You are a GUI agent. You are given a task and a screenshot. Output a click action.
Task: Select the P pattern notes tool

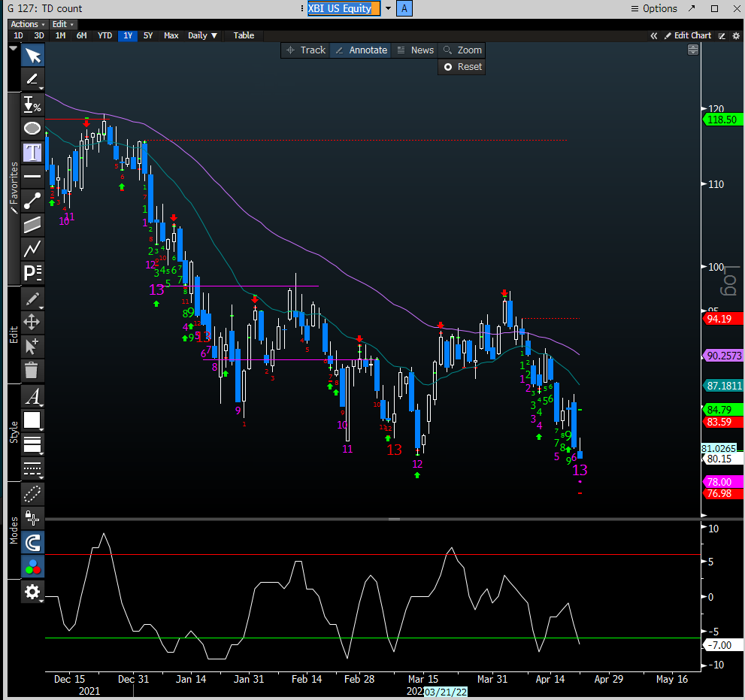tap(33, 273)
